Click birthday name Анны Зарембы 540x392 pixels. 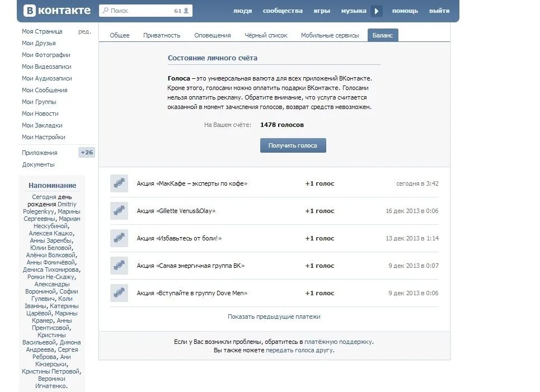click(x=51, y=240)
